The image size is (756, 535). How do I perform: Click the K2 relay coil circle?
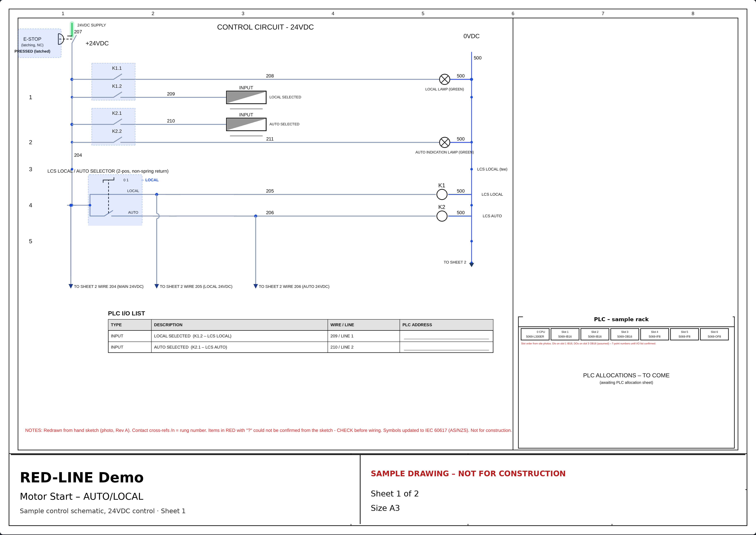(442, 216)
